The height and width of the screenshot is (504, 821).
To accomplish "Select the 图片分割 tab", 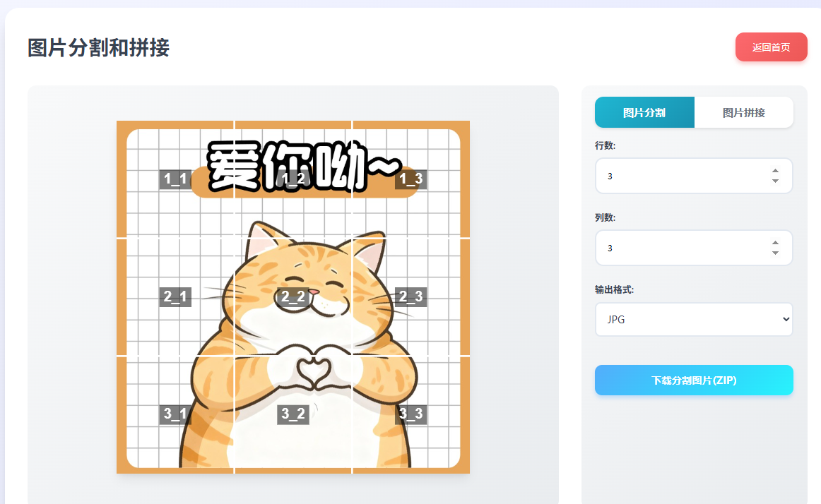I will coord(644,112).
